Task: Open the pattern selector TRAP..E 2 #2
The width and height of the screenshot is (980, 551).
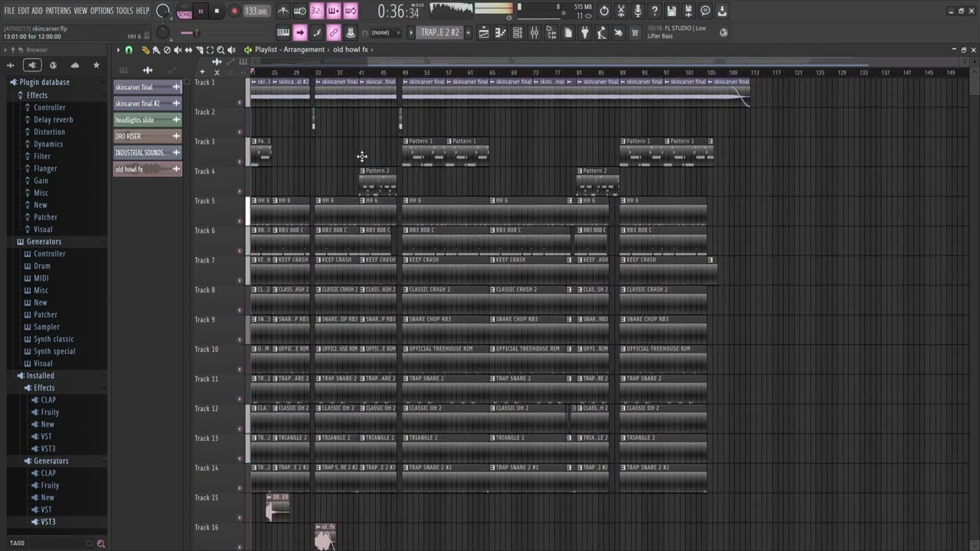Action: (440, 33)
